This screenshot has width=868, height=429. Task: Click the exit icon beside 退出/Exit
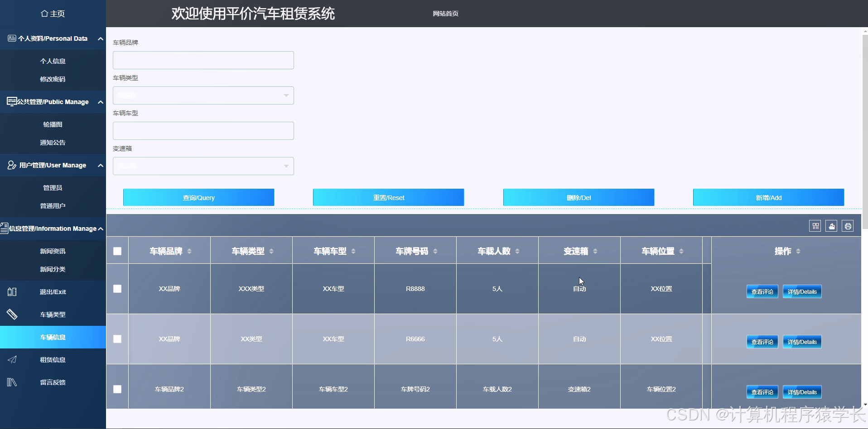[12, 292]
